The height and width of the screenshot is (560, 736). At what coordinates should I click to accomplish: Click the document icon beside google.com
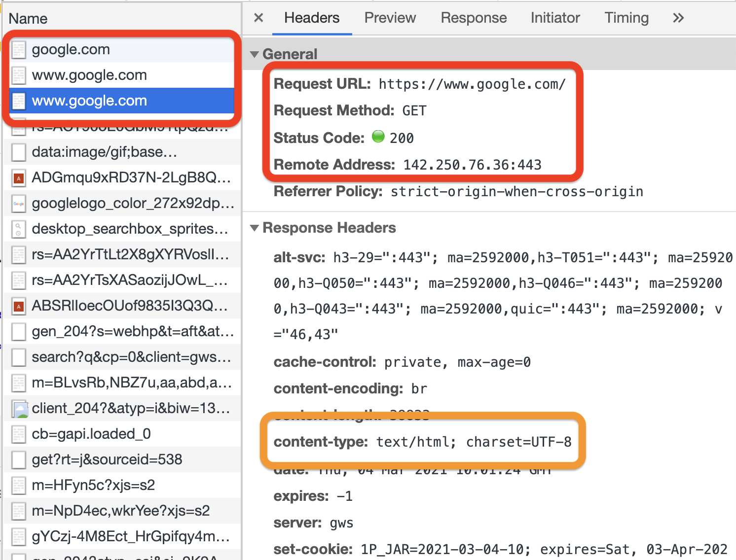point(19,50)
